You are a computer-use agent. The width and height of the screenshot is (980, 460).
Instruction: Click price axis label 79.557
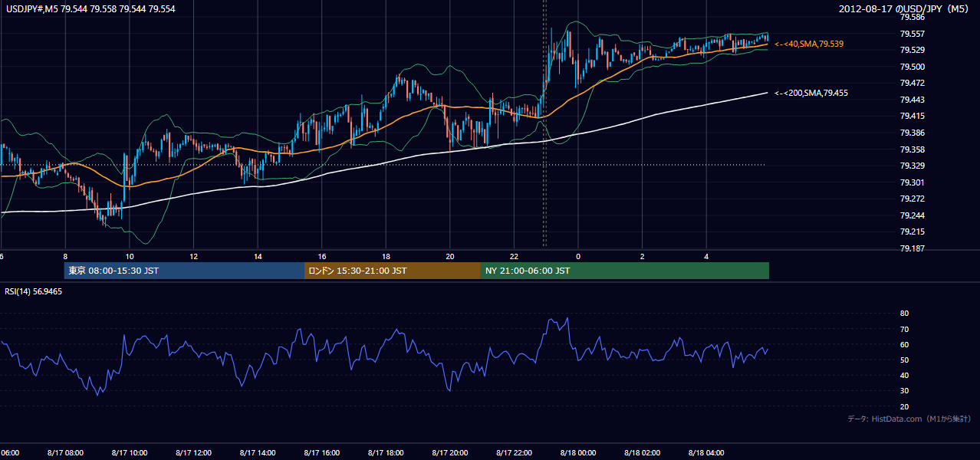click(913, 34)
